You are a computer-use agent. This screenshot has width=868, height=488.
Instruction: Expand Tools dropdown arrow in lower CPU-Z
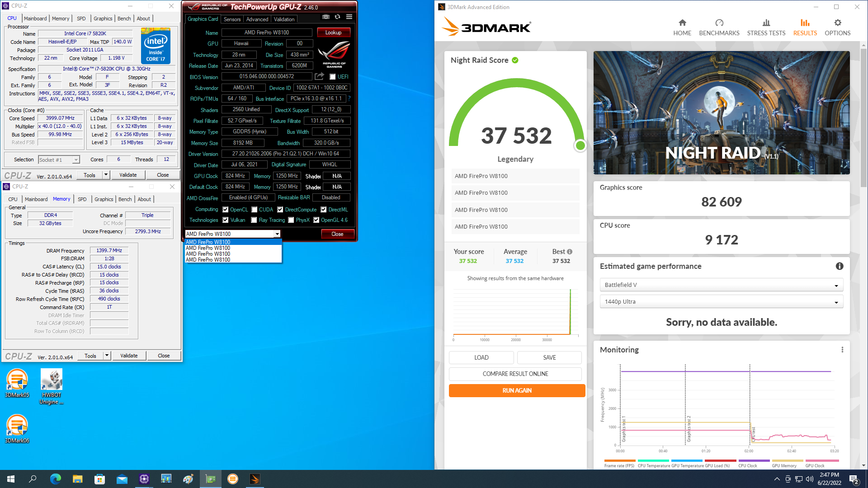(107, 356)
